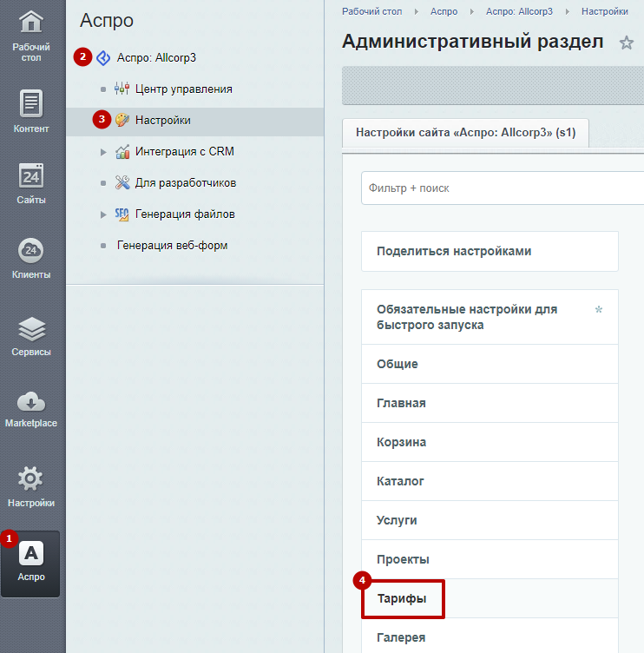Follow the Аспро breadcrumb link
Screen dimensions: 644x653
444,11
